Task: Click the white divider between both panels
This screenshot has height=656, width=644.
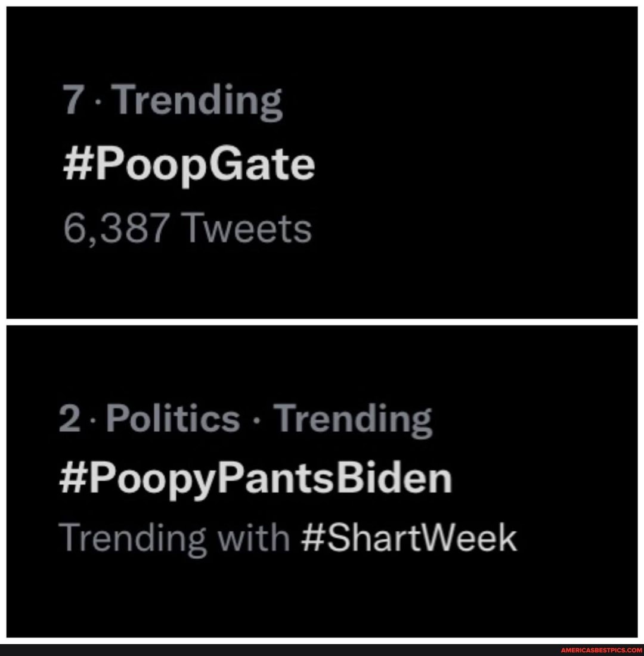Action: (322, 322)
